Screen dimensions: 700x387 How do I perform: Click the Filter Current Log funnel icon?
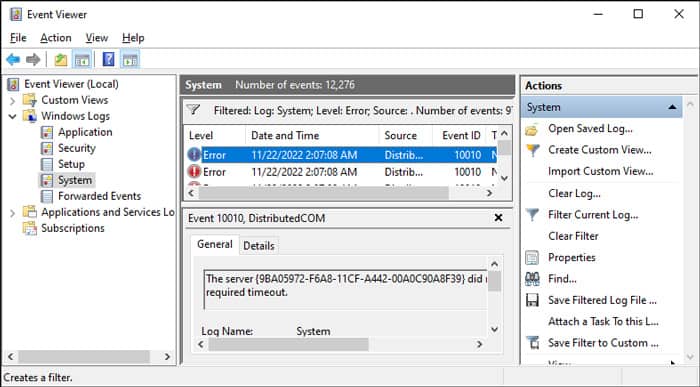pyautogui.click(x=533, y=215)
